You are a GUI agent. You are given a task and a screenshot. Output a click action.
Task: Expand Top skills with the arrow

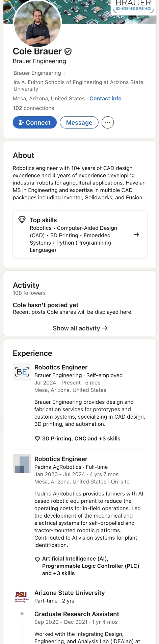[x=136, y=234]
